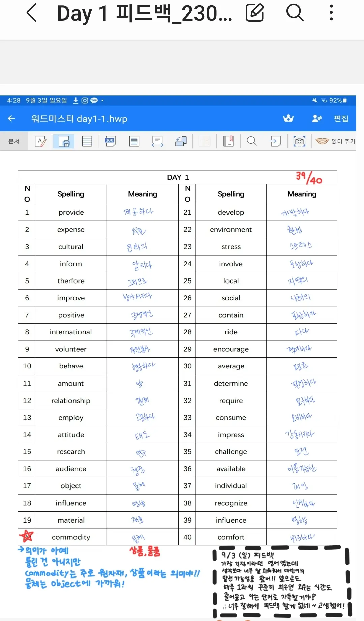Tap the go-to-page arrow icon
The image size is (364, 621).
point(275,141)
